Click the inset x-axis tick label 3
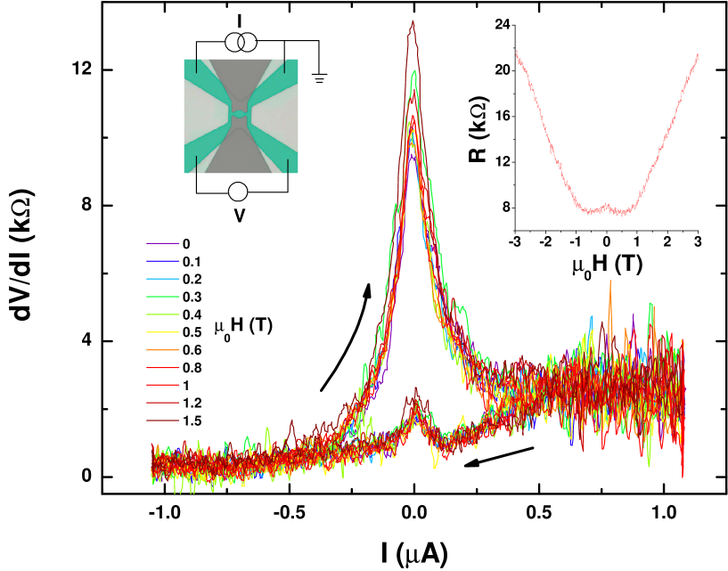The width and height of the screenshot is (728, 571). (x=698, y=241)
